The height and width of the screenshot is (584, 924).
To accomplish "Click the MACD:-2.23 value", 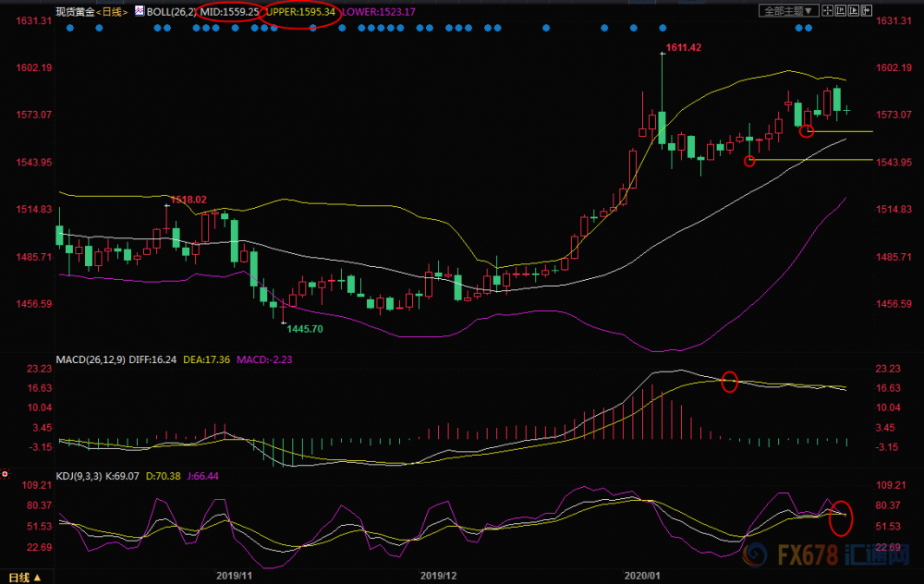I will coord(264,359).
